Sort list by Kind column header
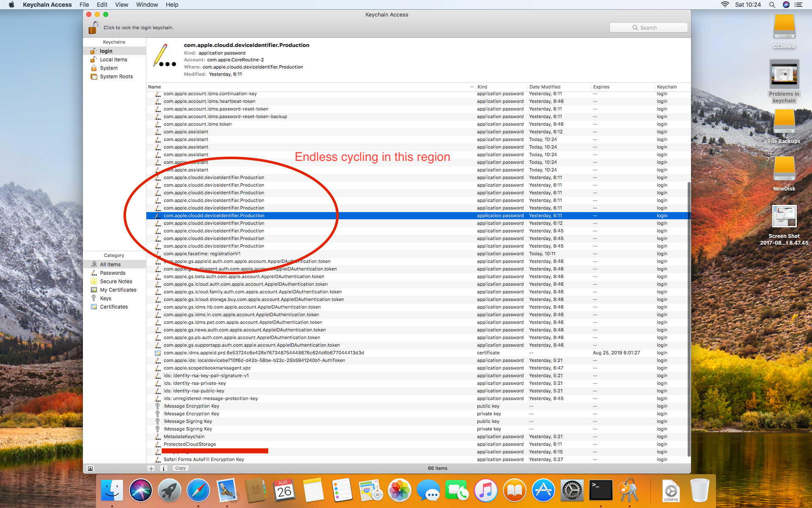Screen dimensions: 812x508 (502, 87)
